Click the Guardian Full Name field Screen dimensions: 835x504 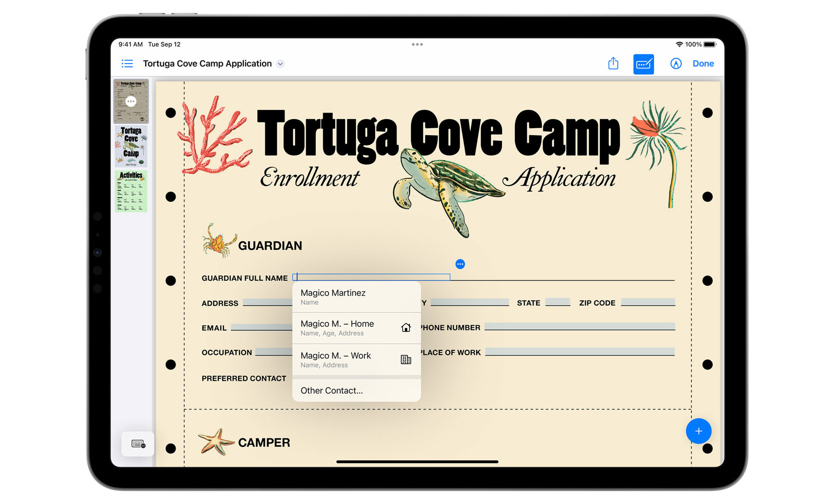coord(371,277)
